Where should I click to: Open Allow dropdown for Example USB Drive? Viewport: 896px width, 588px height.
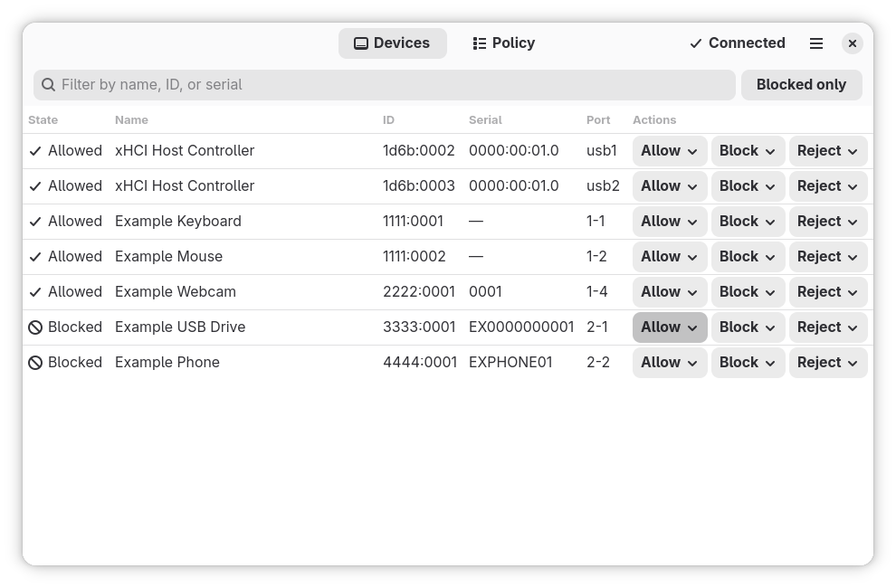tap(670, 327)
